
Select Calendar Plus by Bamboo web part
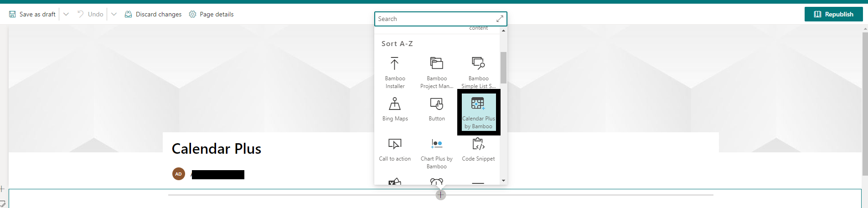(478, 112)
